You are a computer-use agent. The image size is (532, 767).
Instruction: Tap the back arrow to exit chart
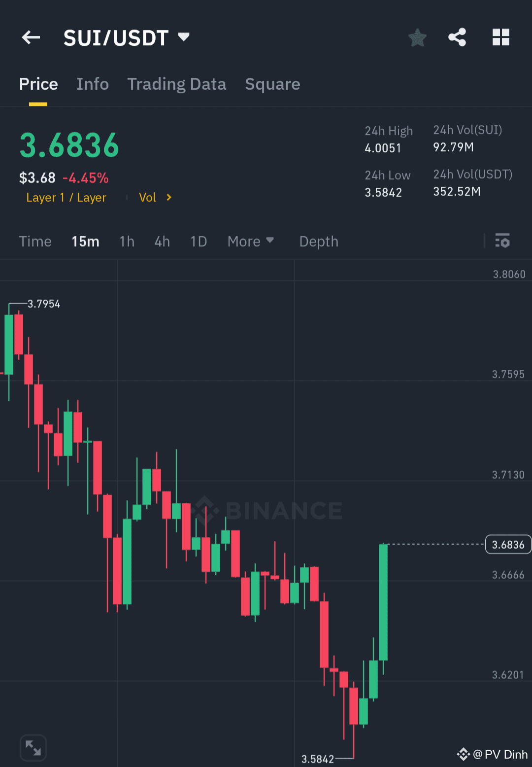pos(31,37)
